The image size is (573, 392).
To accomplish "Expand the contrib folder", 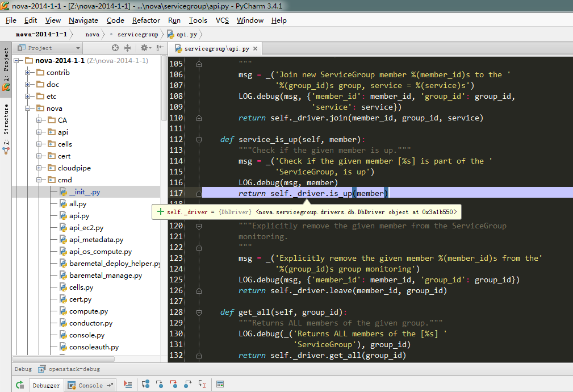I will point(28,72).
